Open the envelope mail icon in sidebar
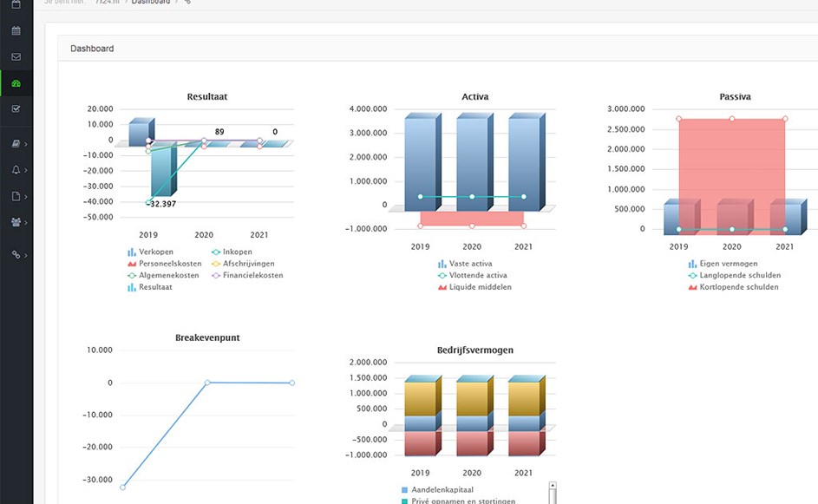Screen dimensions: 818x504 (x=16, y=57)
